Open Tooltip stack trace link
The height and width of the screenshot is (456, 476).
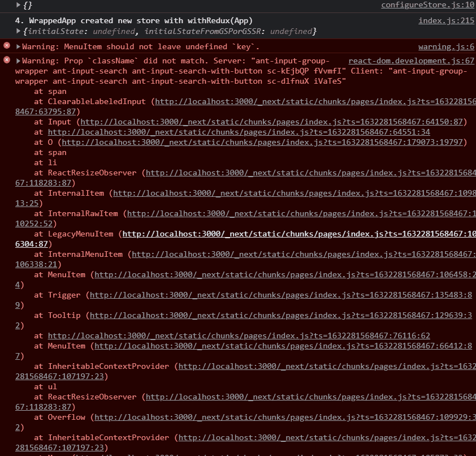281,315
